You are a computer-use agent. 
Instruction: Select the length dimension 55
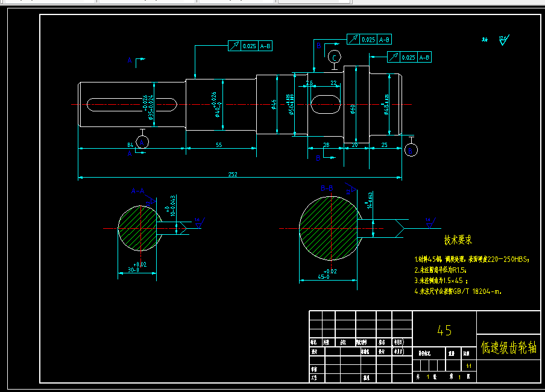click(219, 145)
